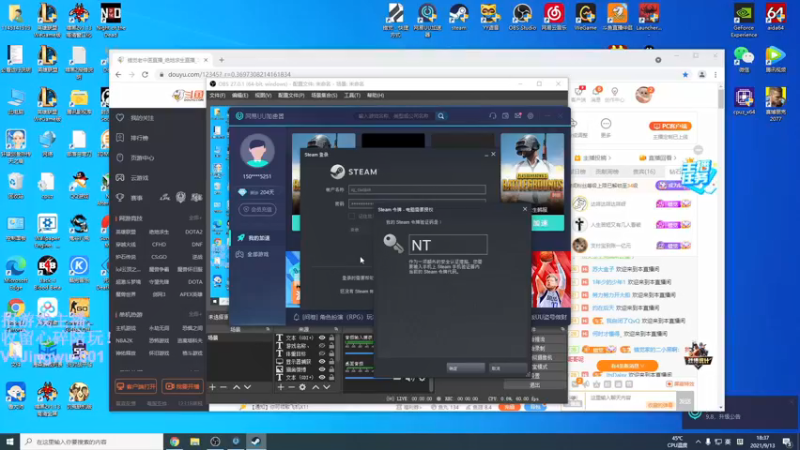Bookmark star icon in Chrome address bar

(685, 74)
